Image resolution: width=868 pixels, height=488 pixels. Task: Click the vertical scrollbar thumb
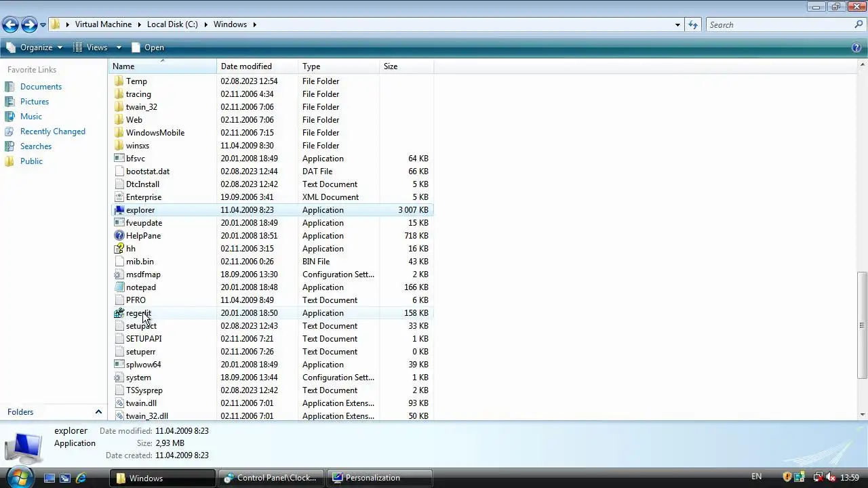863,325
